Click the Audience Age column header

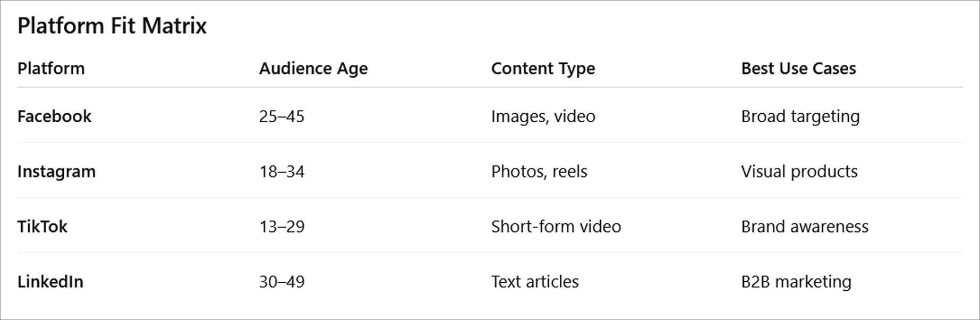coord(313,69)
